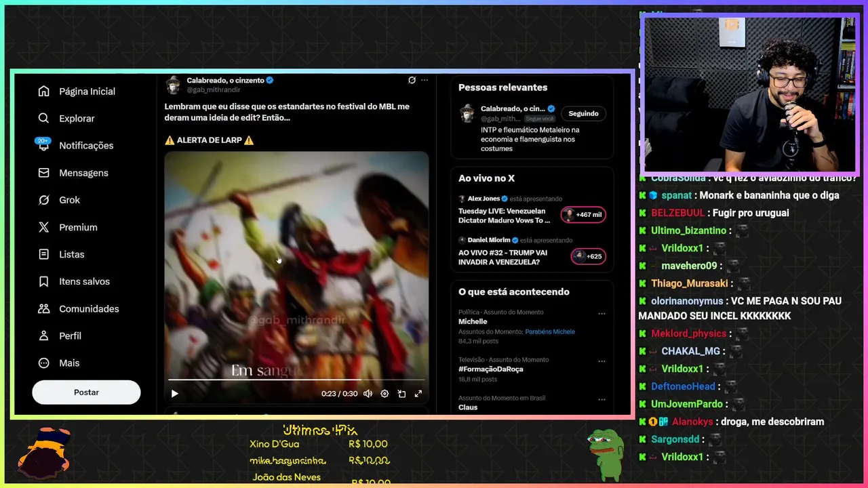Viewport: 868px width, 488px height.
Task: Click the 0:23 / 0:30 video time display
Action: (339, 394)
